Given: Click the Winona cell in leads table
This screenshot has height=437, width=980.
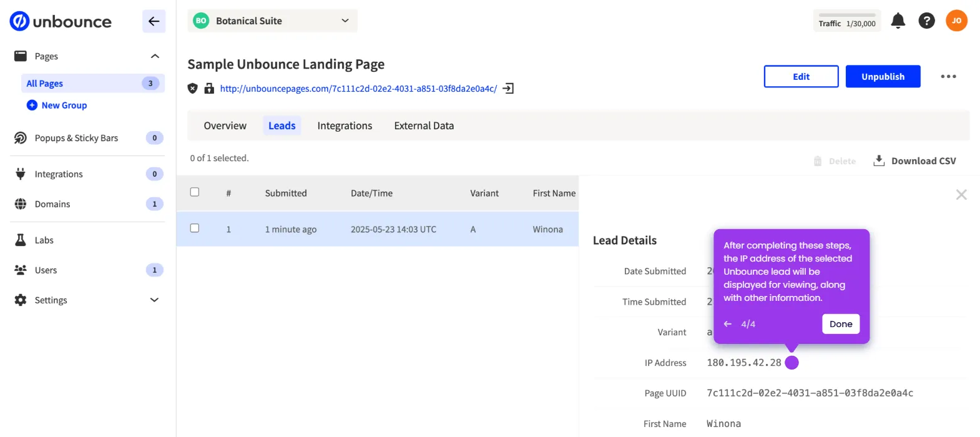Looking at the screenshot, I should pos(547,229).
